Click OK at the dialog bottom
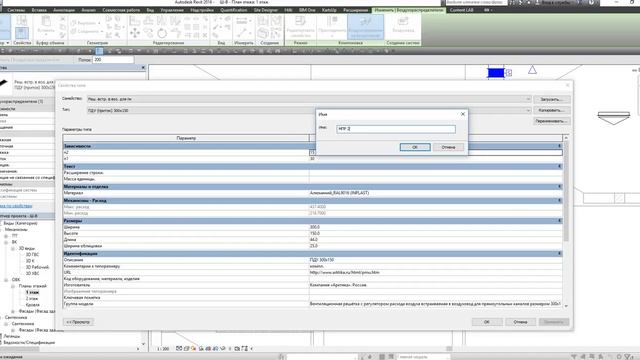 [487, 322]
